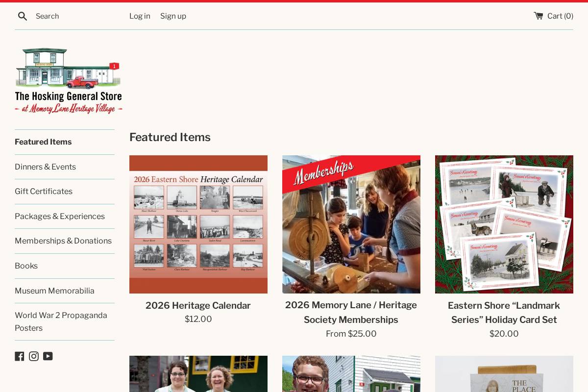Click the Hosking General Store logo

tap(68, 81)
